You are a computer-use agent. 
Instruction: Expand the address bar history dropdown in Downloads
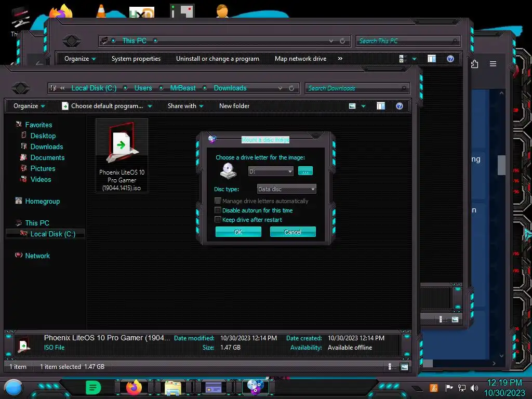280,88
